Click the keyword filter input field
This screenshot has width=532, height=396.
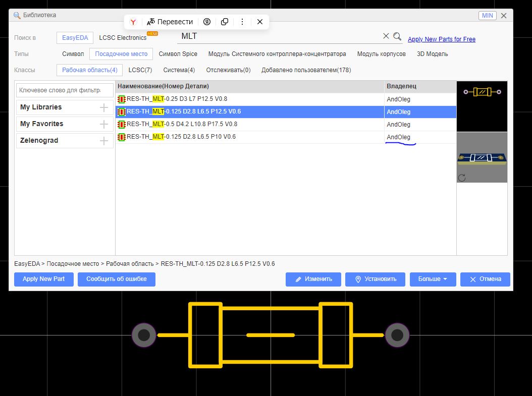(x=65, y=90)
